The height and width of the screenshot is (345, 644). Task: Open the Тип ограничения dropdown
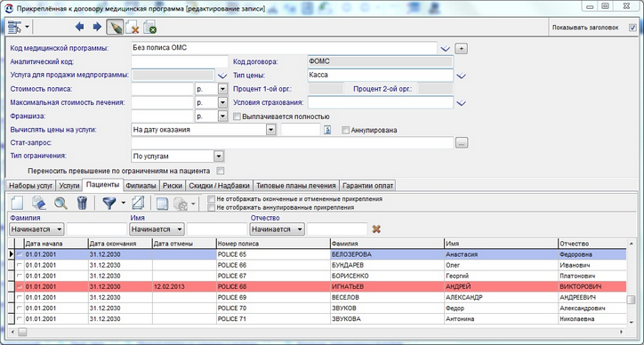point(219,156)
